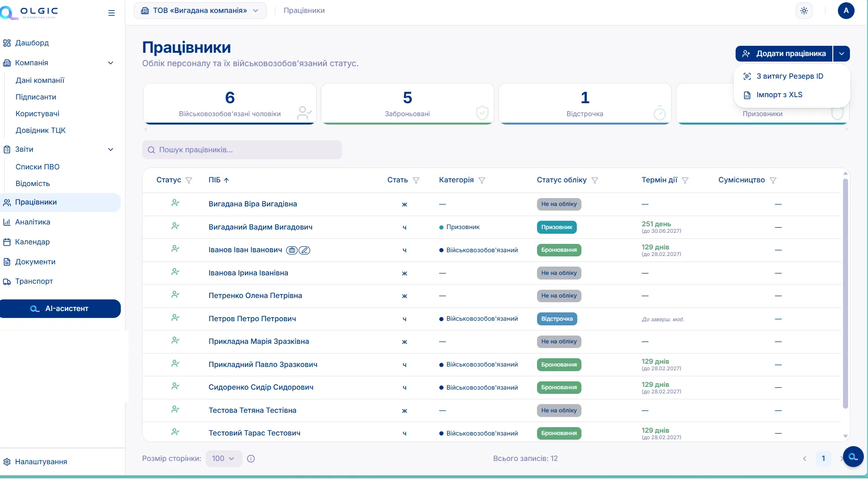
Task: Toggle the Додати працівника dropdown arrow
Action: pyautogui.click(x=842, y=54)
